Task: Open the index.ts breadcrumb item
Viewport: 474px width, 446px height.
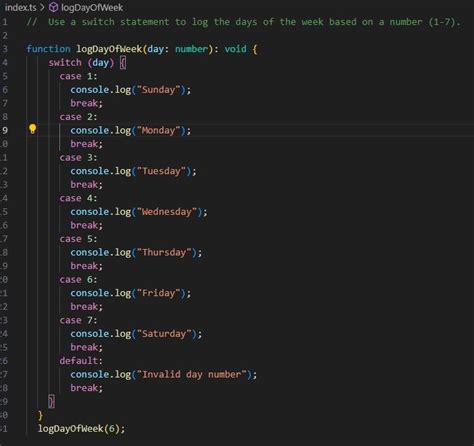Action: point(20,7)
